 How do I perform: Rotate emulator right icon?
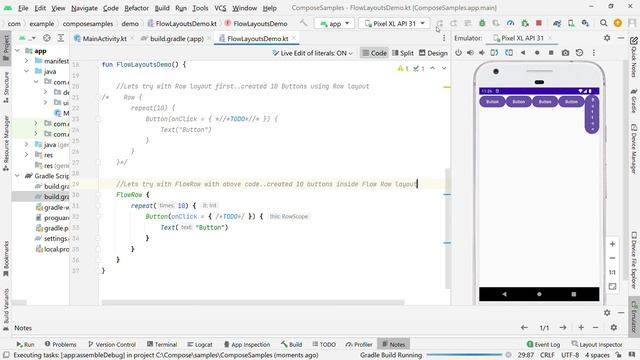[x=509, y=53]
